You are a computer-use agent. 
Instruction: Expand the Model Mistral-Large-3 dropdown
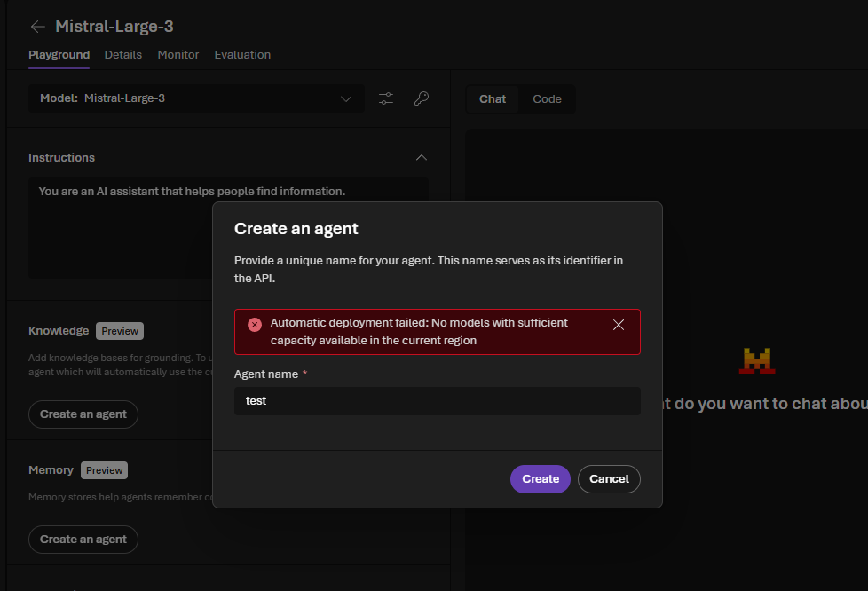click(x=196, y=98)
